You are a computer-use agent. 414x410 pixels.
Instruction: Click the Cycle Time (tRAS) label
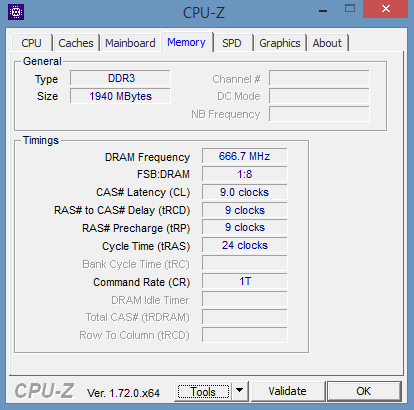(x=146, y=246)
